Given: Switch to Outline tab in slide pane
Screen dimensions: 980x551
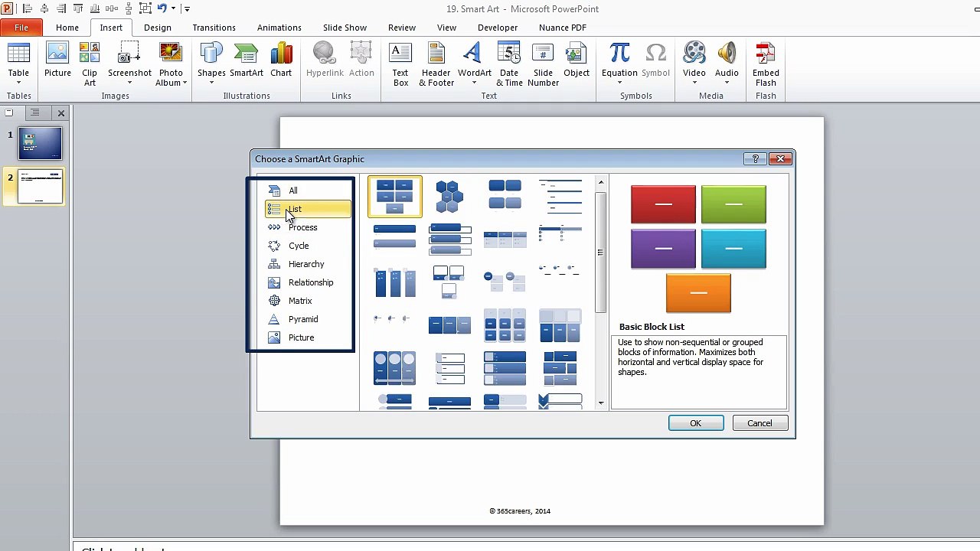Looking at the screenshot, I should point(34,113).
